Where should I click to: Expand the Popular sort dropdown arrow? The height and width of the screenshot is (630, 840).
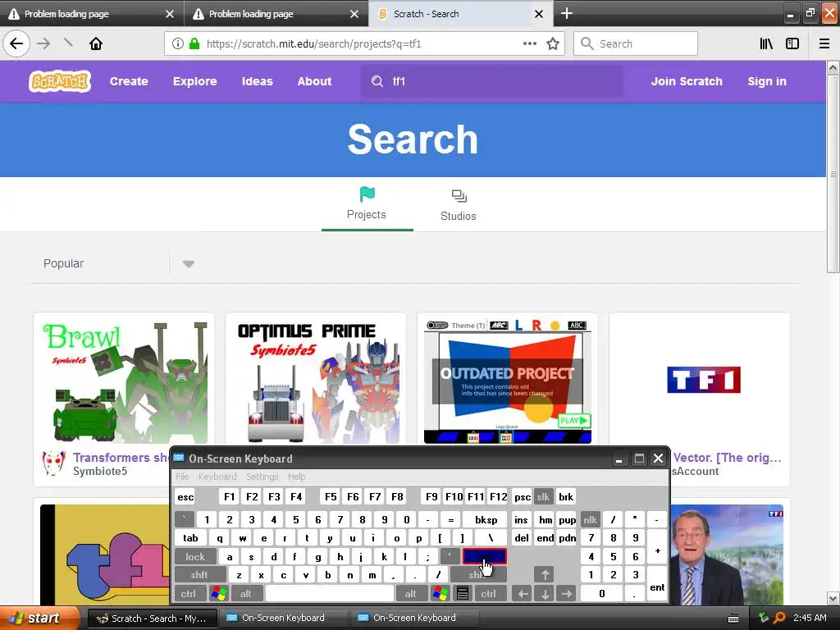click(x=188, y=263)
